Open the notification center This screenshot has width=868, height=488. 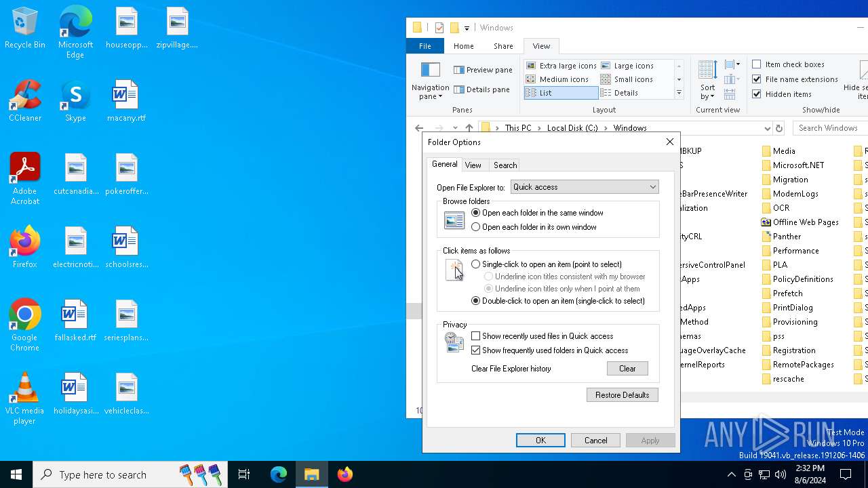[846, 474]
